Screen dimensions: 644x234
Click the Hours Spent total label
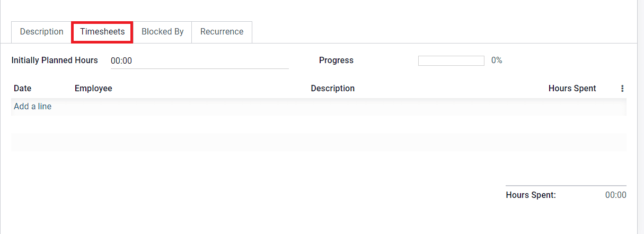click(531, 195)
